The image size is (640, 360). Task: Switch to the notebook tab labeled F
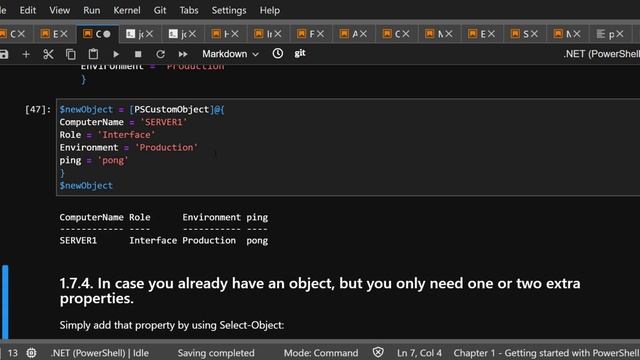[x=311, y=34]
